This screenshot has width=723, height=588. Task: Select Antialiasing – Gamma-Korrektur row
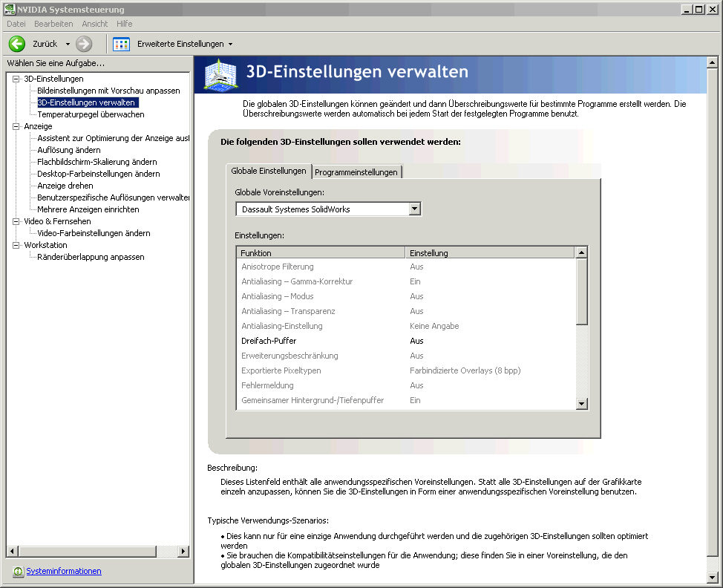(x=406, y=281)
